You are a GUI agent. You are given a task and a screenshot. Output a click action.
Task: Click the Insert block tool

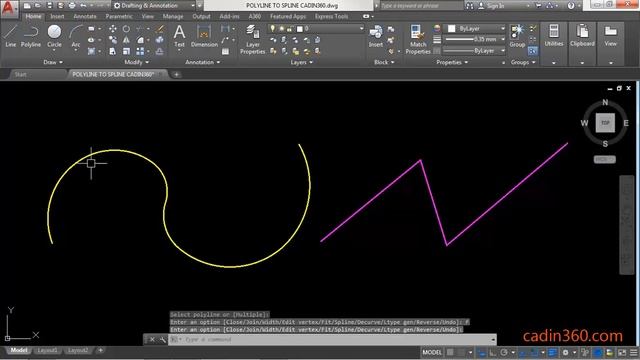pos(376,36)
